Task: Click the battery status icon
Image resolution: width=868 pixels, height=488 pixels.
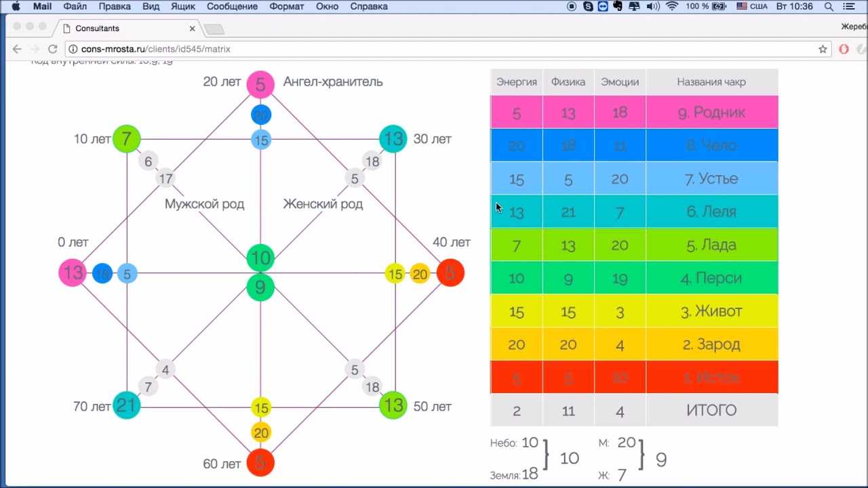Action: pyautogui.click(x=720, y=6)
